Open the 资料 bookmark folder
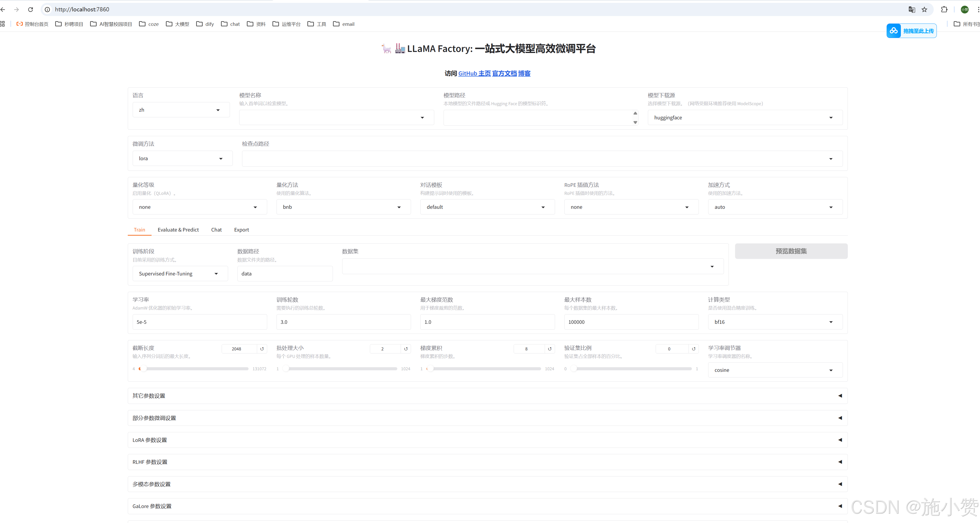The height and width of the screenshot is (523, 980). (x=256, y=24)
